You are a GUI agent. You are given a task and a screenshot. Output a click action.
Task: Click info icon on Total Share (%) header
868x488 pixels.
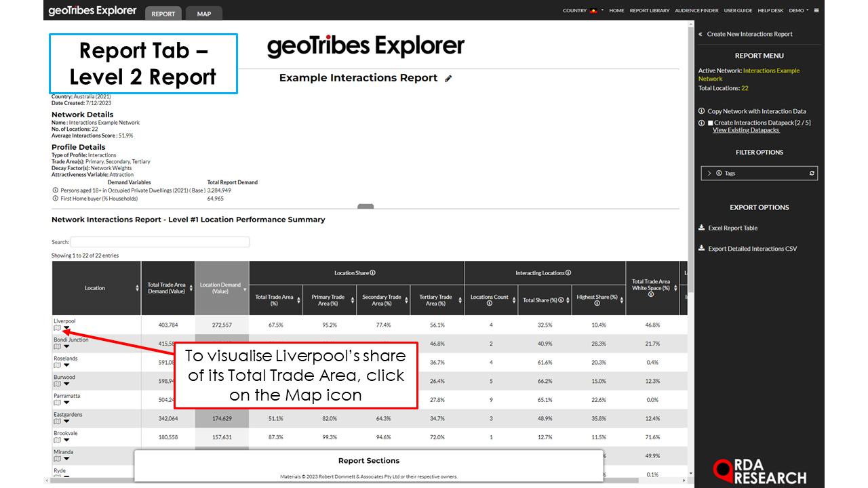click(561, 300)
